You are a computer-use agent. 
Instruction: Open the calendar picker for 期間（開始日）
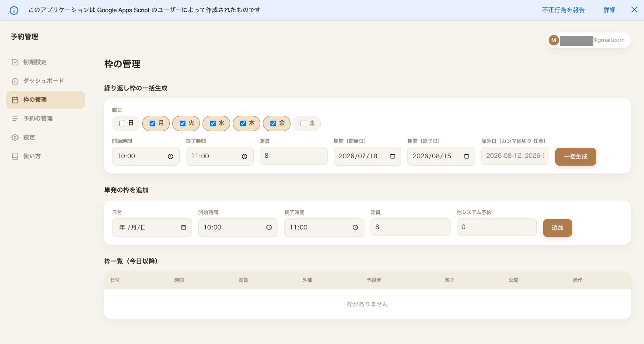[x=392, y=156]
